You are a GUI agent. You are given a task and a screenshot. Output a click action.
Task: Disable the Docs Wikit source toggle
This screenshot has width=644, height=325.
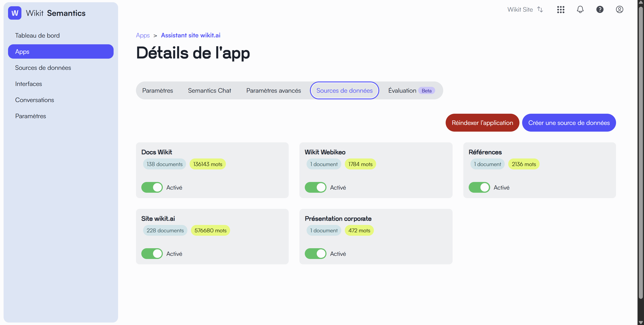152,187
